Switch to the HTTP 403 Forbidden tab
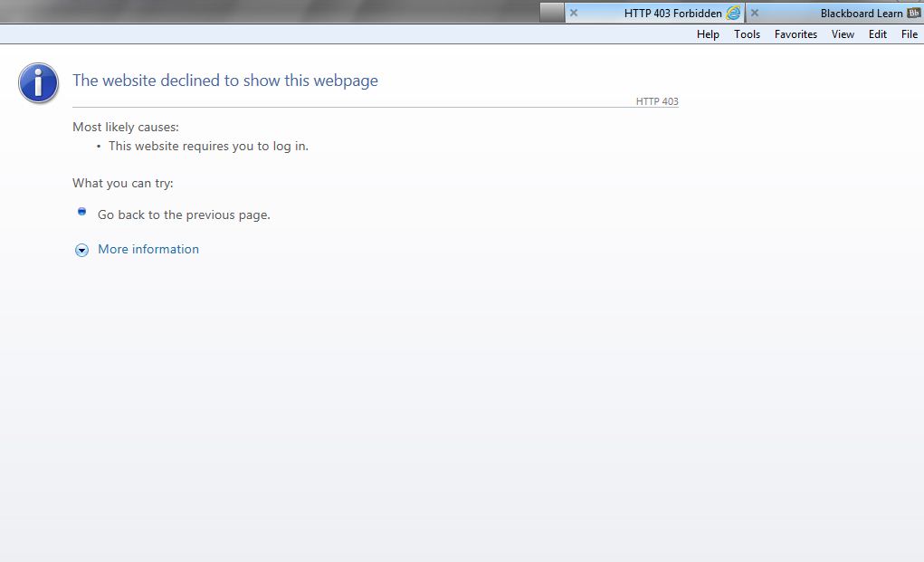This screenshot has height=562, width=924. pyautogui.click(x=654, y=13)
